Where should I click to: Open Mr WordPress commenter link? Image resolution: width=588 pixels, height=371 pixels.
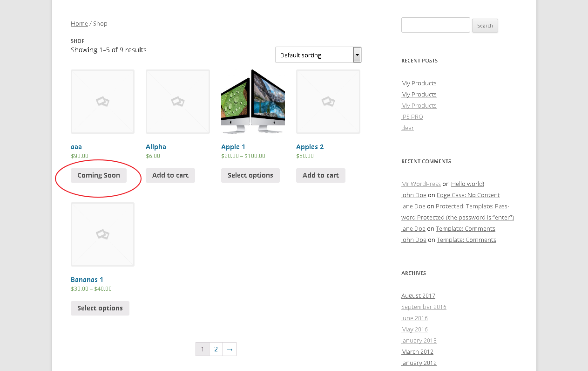click(x=421, y=184)
